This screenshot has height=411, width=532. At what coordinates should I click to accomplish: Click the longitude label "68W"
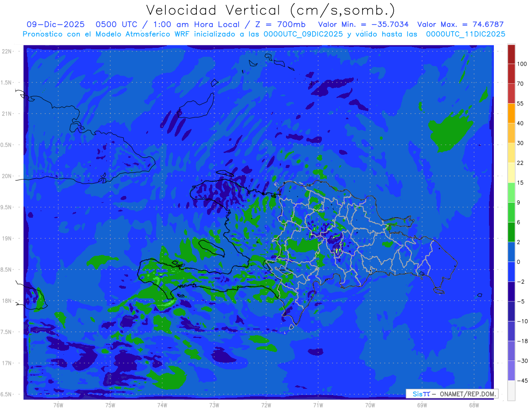(474, 405)
